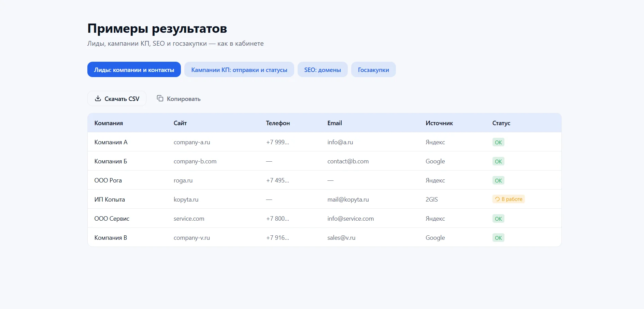Viewport: 644px width, 309px height.
Task: Click the OK status badge for Компания А
Action: click(498, 142)
